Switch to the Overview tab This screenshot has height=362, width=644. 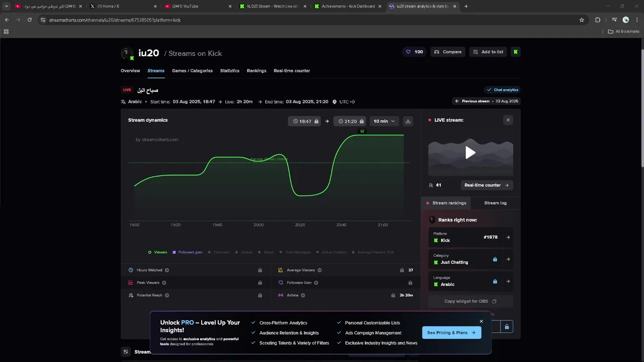click(130, 71)
